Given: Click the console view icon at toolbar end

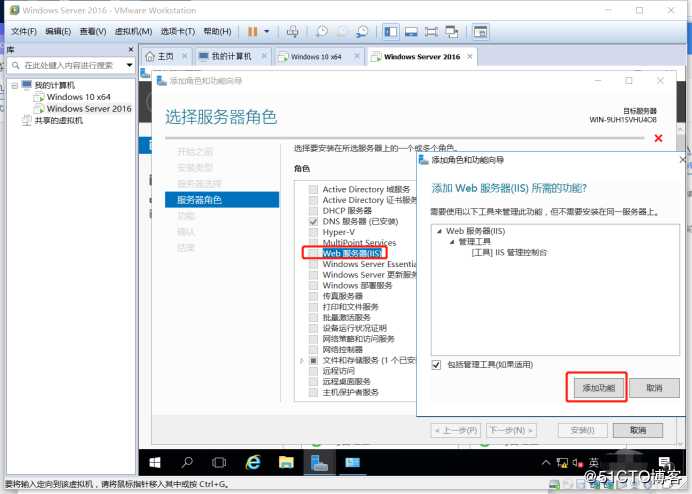Looking at the screenshot, I should (480, 32).
